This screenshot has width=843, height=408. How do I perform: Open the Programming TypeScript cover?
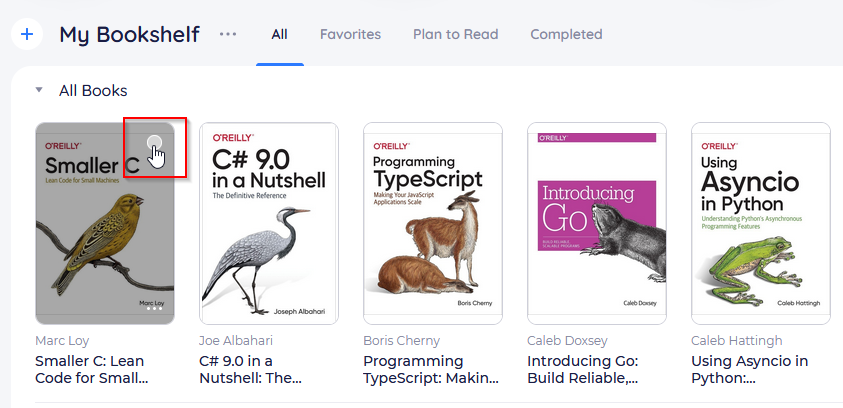point(433,223)
